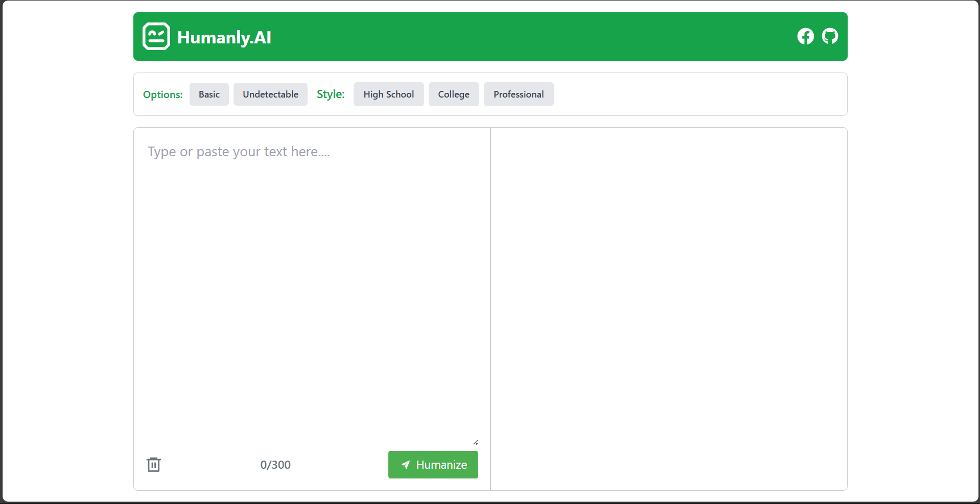Select the Basic option

[x=209, y=94]
